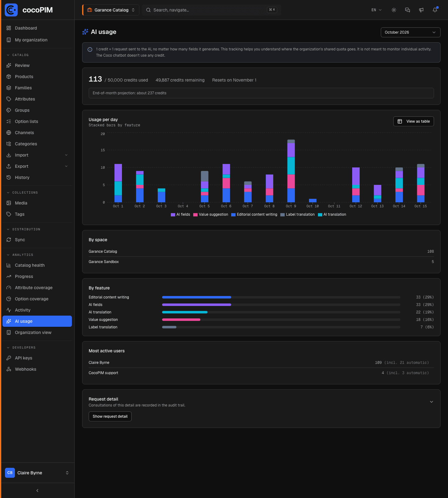Open the Garance Catalog space switcher

(111, 10)
